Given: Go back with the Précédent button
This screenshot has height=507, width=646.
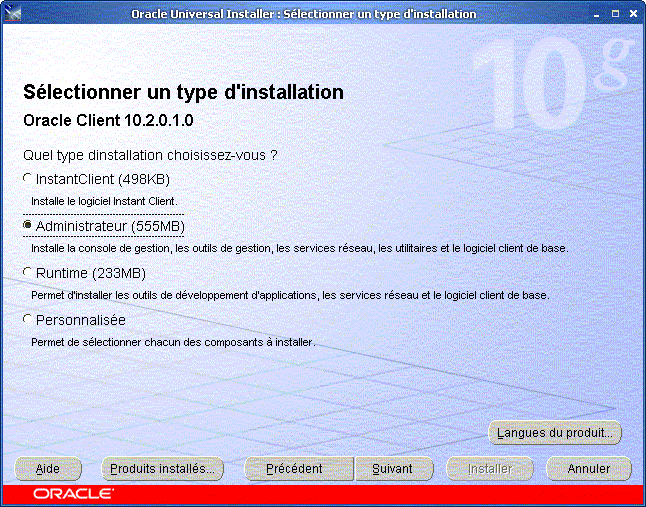Looking at the screenshot, I should click(298, 468).
